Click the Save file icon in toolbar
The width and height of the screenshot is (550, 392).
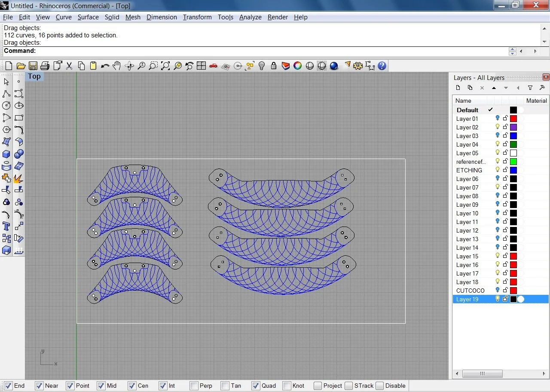(33, 66)
